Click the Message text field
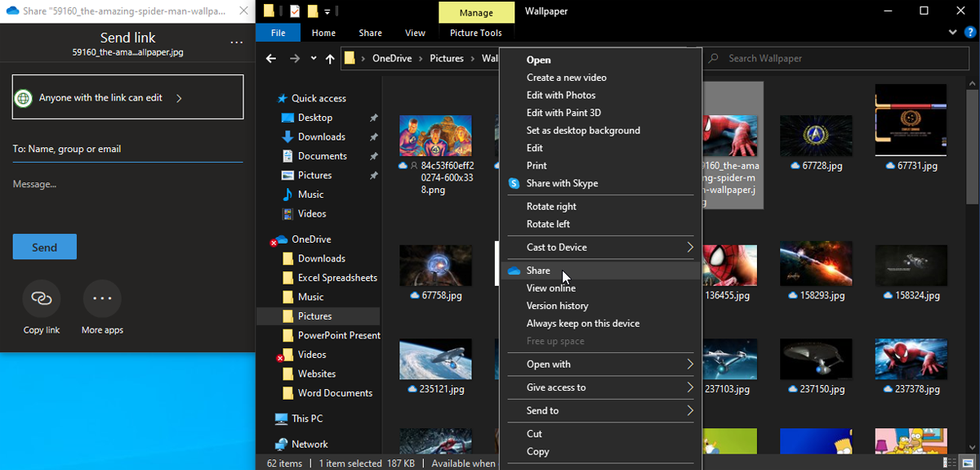 (127, 185)
